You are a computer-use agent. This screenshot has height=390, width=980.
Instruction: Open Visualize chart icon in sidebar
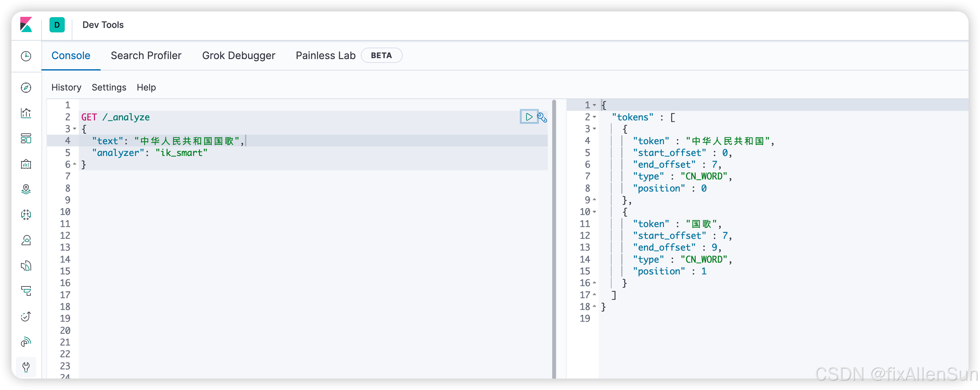(x=26, y=113)
